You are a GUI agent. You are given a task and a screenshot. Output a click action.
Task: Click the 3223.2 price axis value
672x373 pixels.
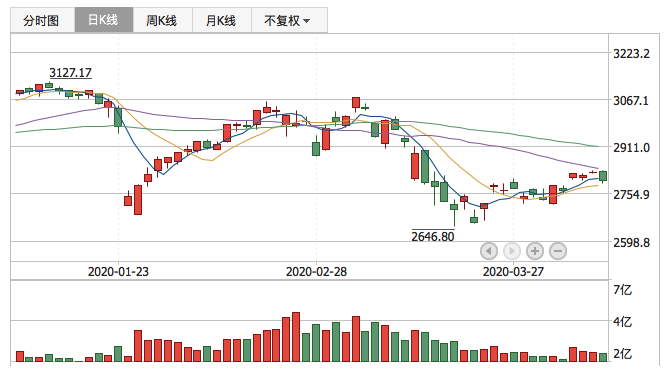click(x=631, y=54)
